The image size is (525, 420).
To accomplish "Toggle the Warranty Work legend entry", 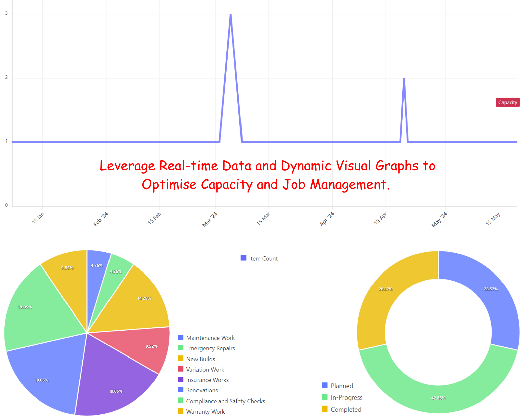I will point(205,411).
